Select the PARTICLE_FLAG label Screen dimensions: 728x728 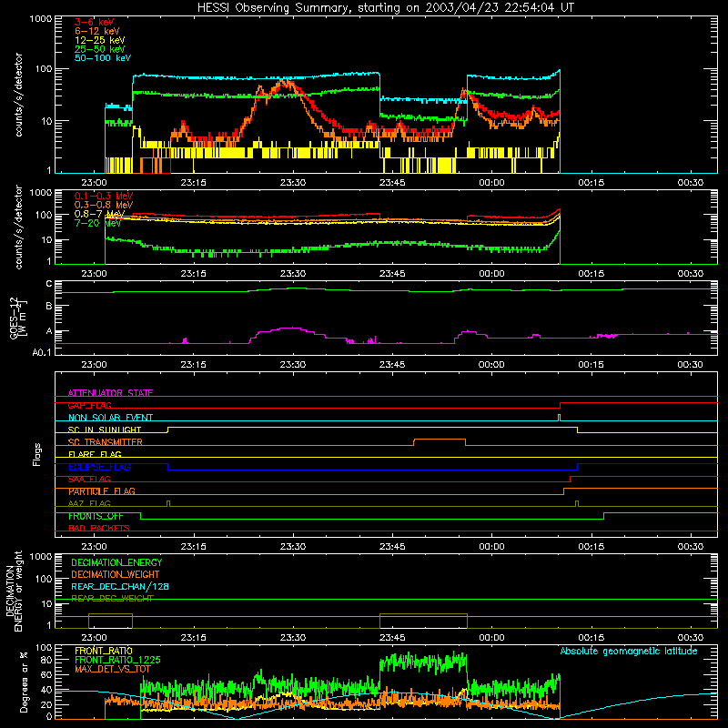[102, 491]
